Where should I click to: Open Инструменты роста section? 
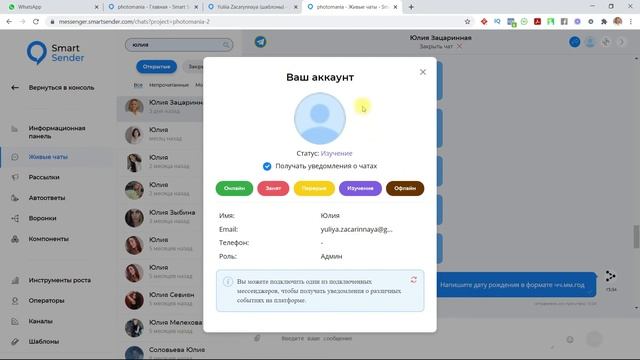(x=60, y=280)
